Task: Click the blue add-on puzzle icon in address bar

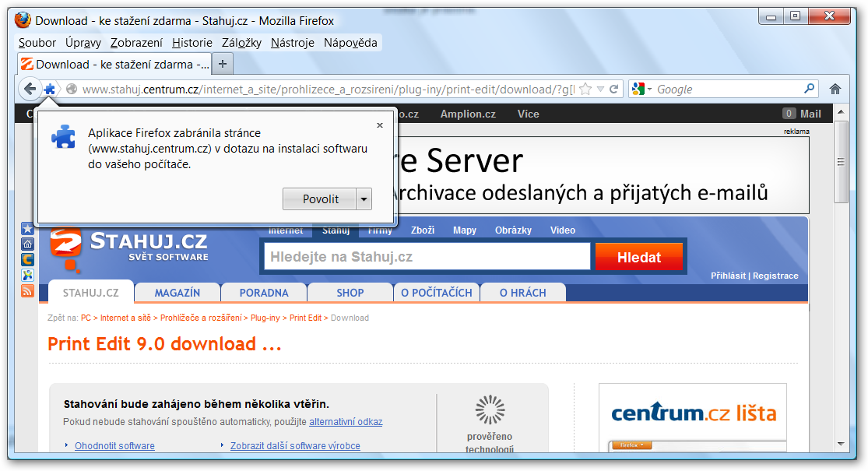Action: click(50, 89)
